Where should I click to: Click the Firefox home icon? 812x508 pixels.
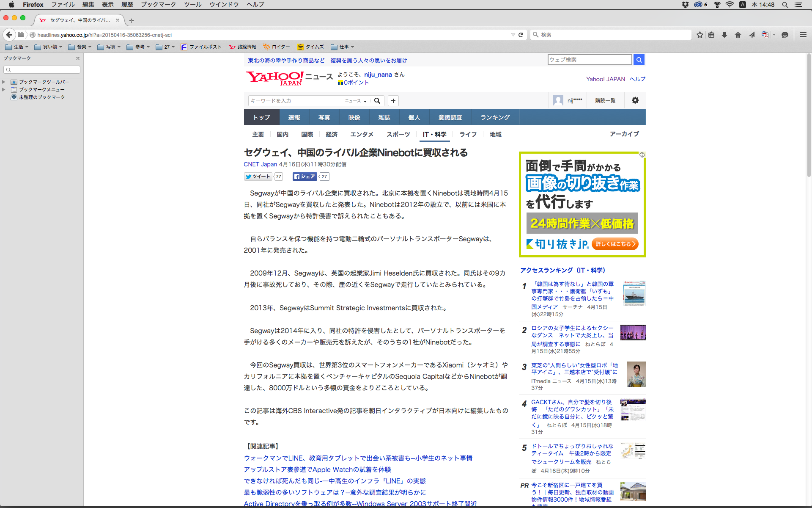pyautogui.click(x=738, y=35)
